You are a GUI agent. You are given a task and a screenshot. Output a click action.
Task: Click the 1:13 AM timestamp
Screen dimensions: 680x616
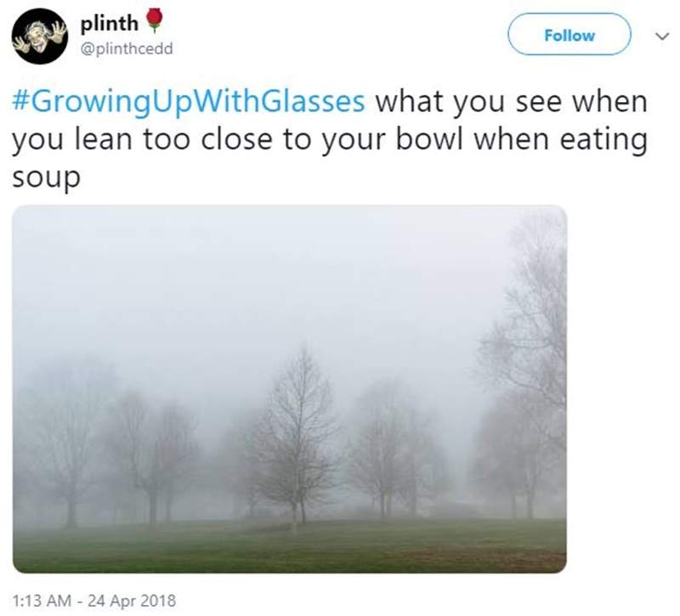coord(42,601)
